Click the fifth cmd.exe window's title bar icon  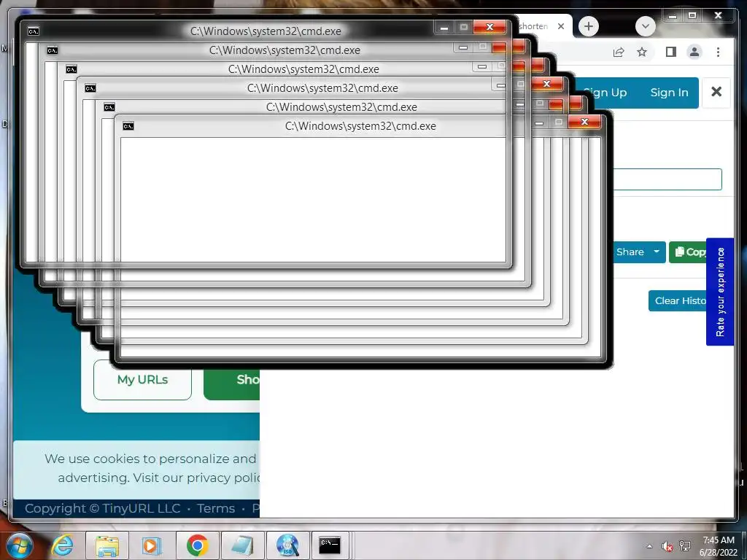click(x=109, y=107)
